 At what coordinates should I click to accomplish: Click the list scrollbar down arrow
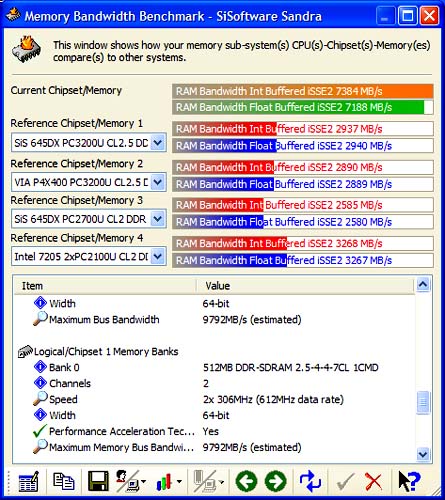(423, 454)
